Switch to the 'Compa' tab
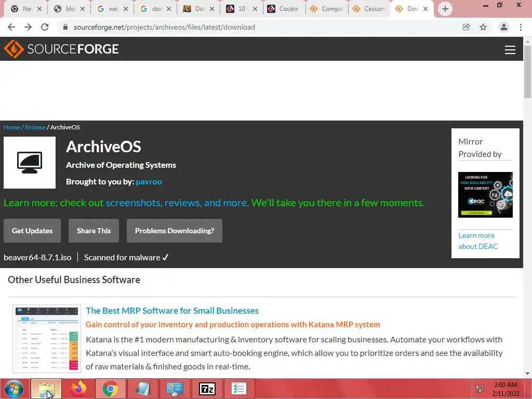Viewport: 532px width, 399px height. click(327, 9)
